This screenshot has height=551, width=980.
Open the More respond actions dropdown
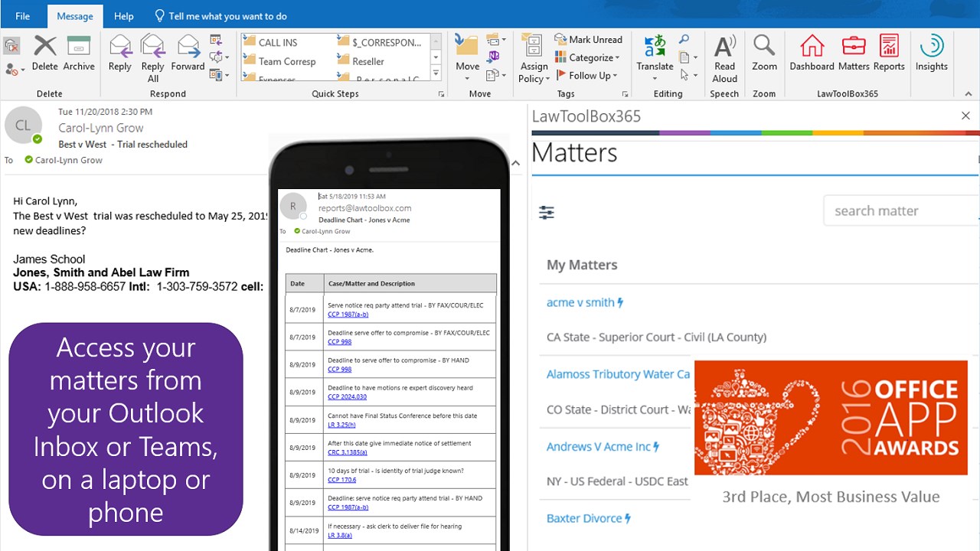pyautogui.click(x=218, y=75)
